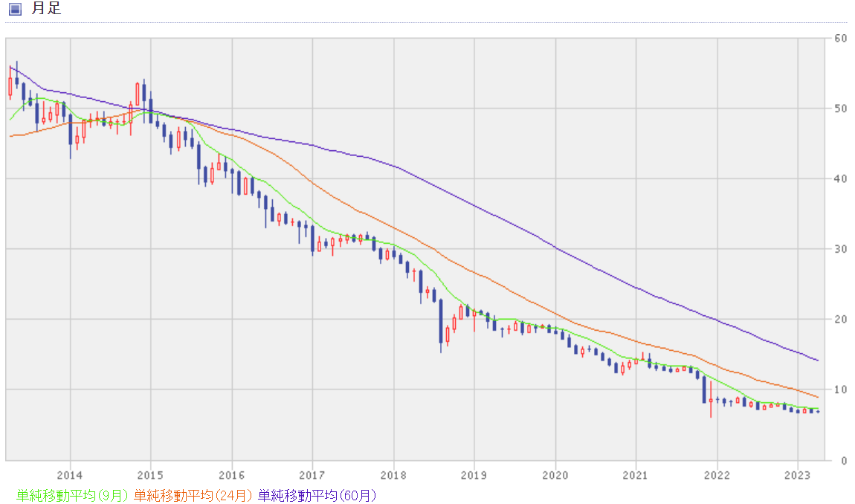Click inside the monthly candlestick chart

[x=415, y=249]
